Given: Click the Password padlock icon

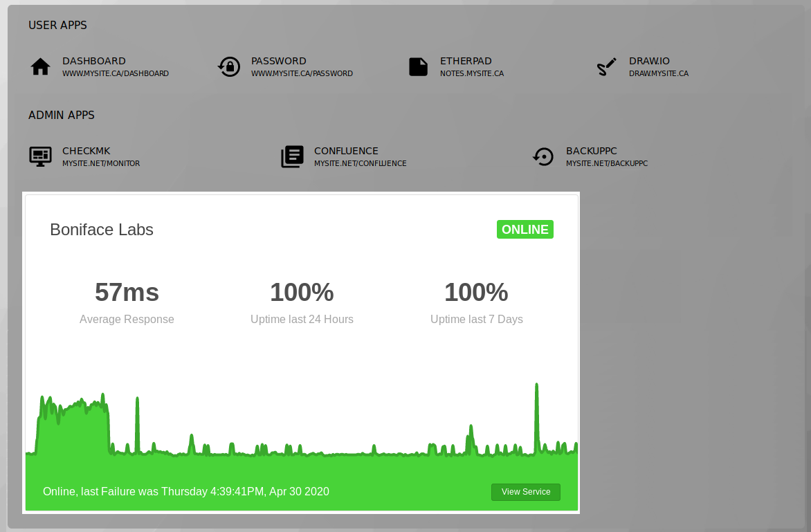Looking at the screenshot, I should point(228,66).
